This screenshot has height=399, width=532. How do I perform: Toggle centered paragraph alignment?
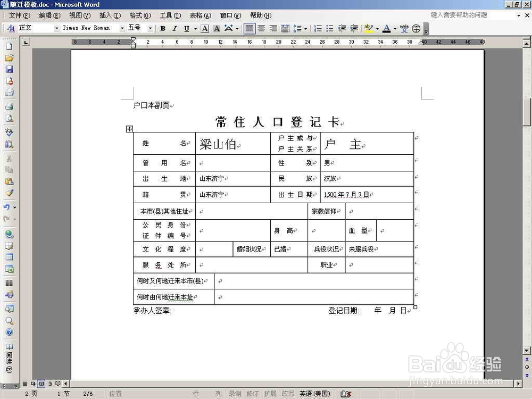pos(261,29)
